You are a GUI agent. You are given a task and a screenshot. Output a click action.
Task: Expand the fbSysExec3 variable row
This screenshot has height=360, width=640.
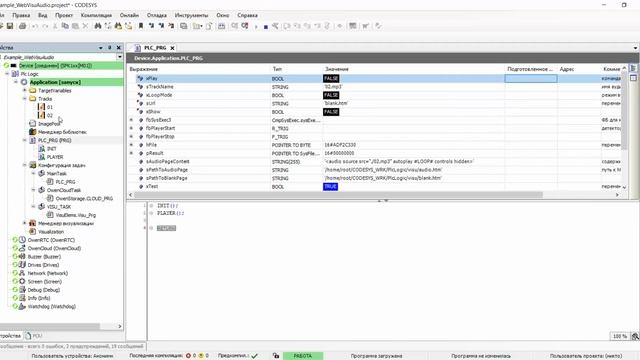point(131,120)
